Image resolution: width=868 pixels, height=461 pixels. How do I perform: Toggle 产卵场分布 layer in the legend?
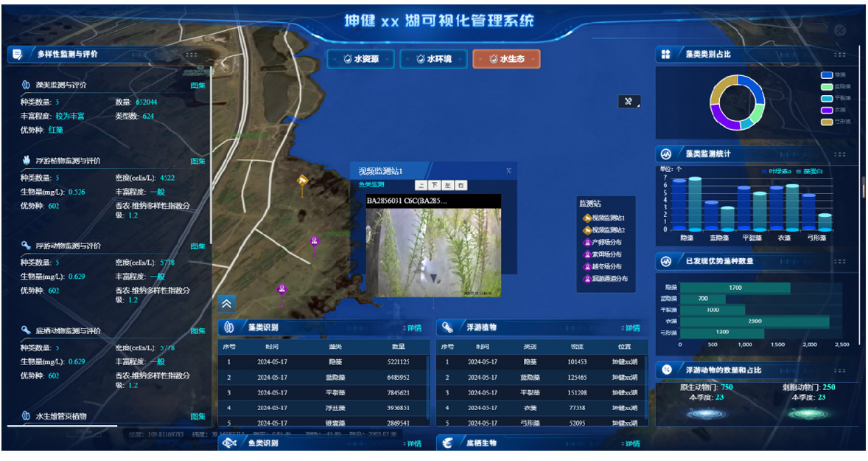click(x=606, y=242)
